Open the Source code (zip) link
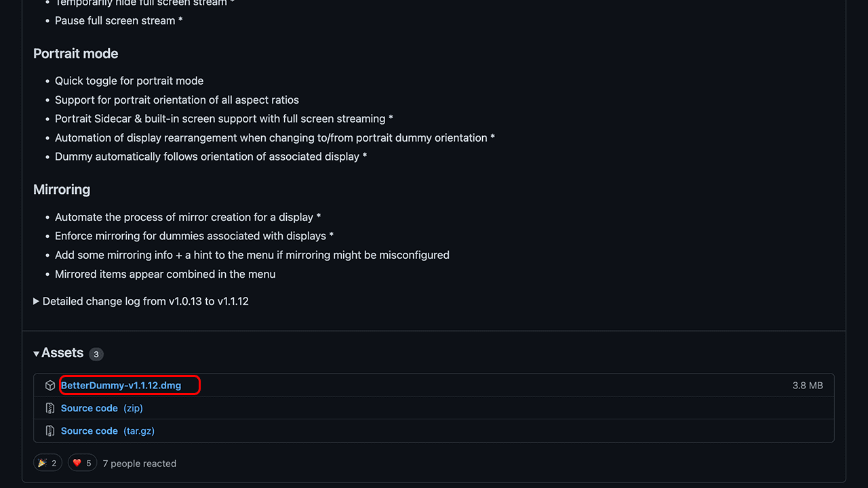 [102, 408]
